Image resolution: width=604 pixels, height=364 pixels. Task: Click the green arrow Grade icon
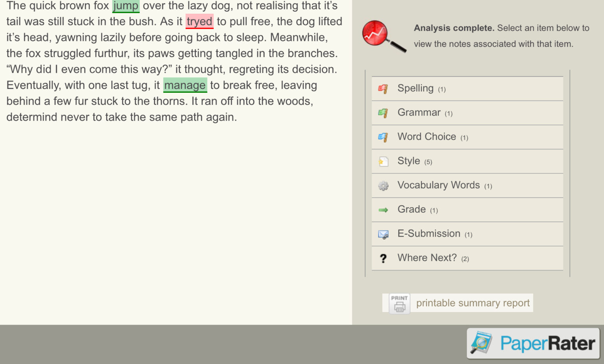(x=383, y=210)
